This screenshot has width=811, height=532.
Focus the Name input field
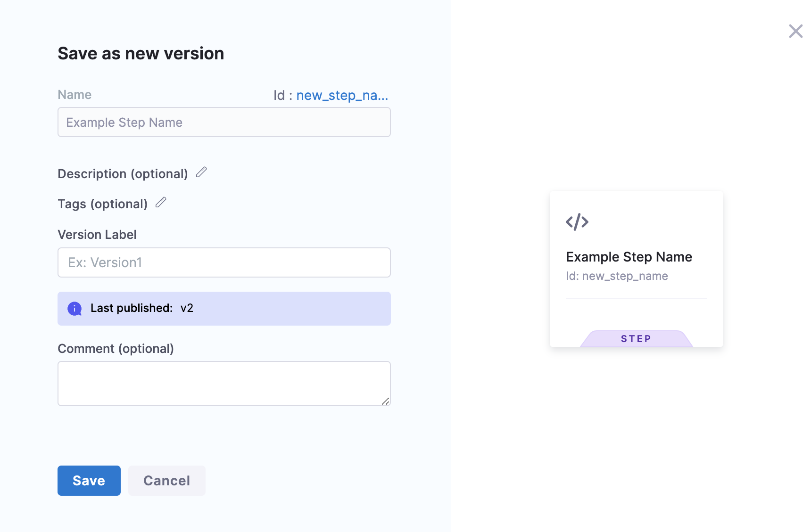pyautogui.click(x=224, y=123)
